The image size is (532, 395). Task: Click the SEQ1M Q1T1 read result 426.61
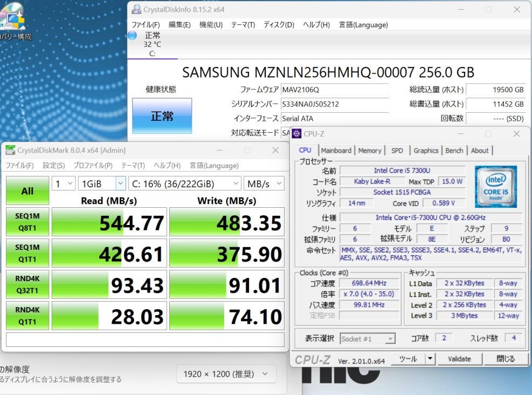coord(109,253)
